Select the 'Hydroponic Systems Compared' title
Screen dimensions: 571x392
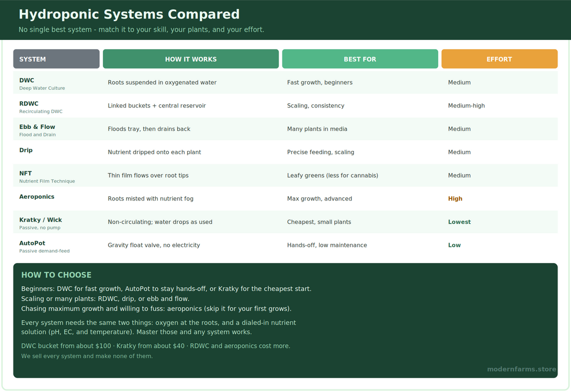[x=129, y=14]
